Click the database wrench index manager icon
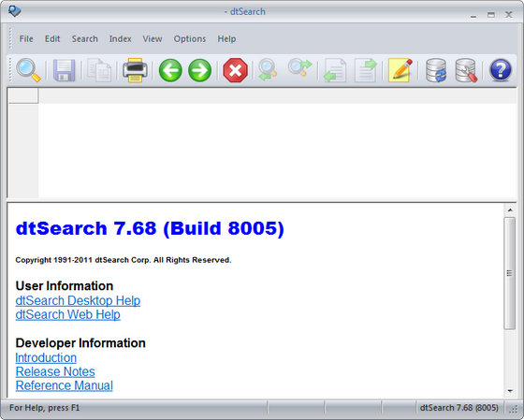 click(466, 70)
